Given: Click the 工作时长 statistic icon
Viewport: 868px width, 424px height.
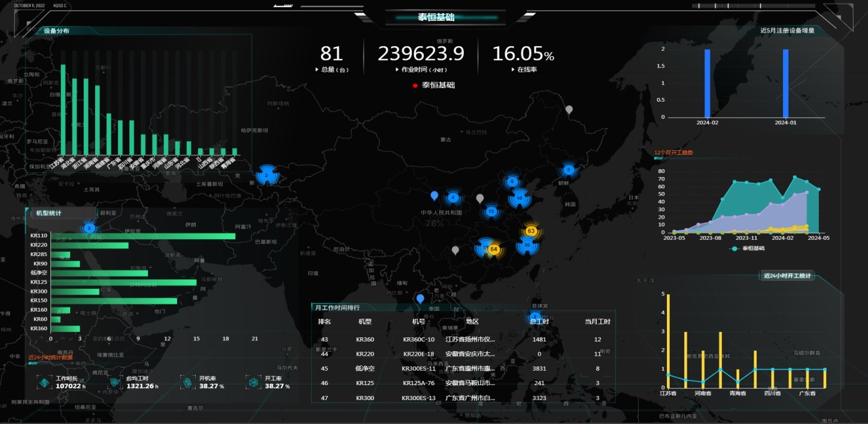Looking at the screenshot, I should (43, 382).
